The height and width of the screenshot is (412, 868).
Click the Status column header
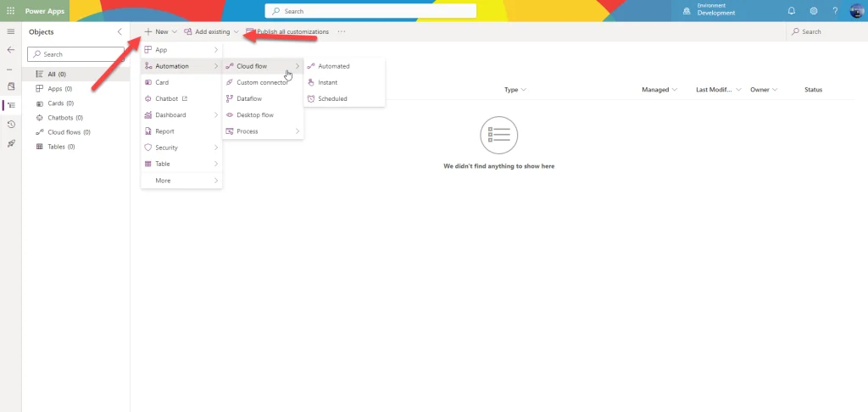tap(813, 90)
